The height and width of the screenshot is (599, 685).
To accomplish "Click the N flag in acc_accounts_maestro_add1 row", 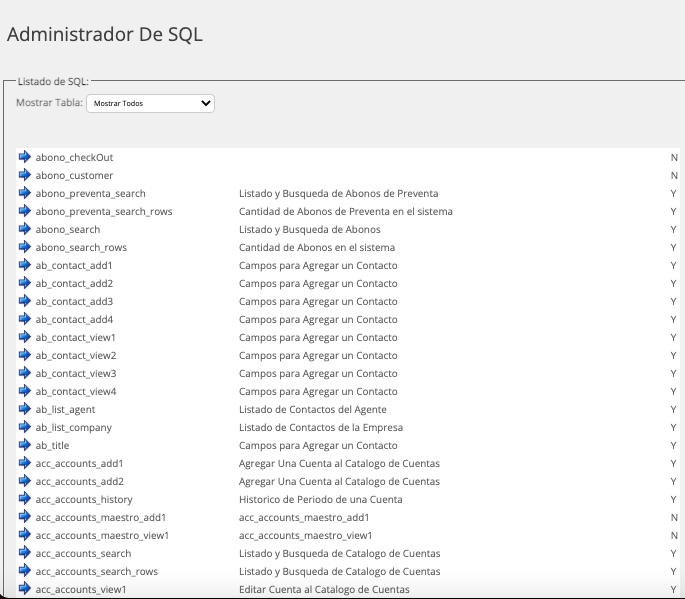I will [674, 518].
